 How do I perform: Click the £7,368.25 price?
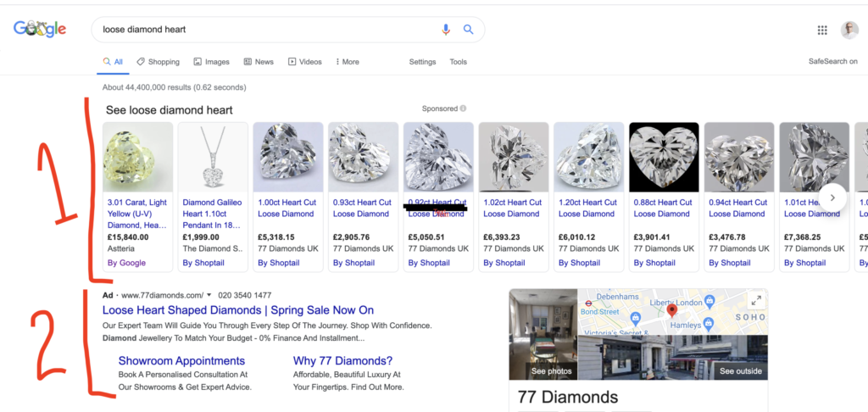(x=804, y=237)
